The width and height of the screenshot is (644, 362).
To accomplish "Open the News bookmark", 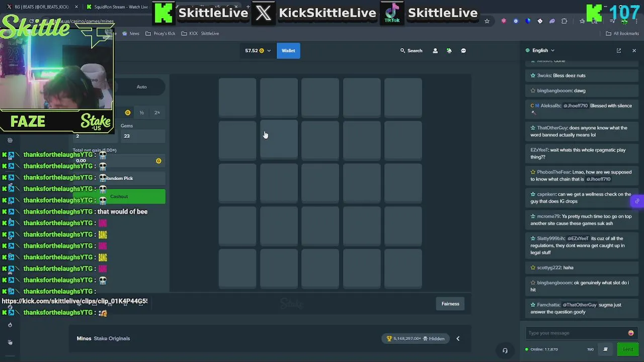I will (x=130, y=34).
